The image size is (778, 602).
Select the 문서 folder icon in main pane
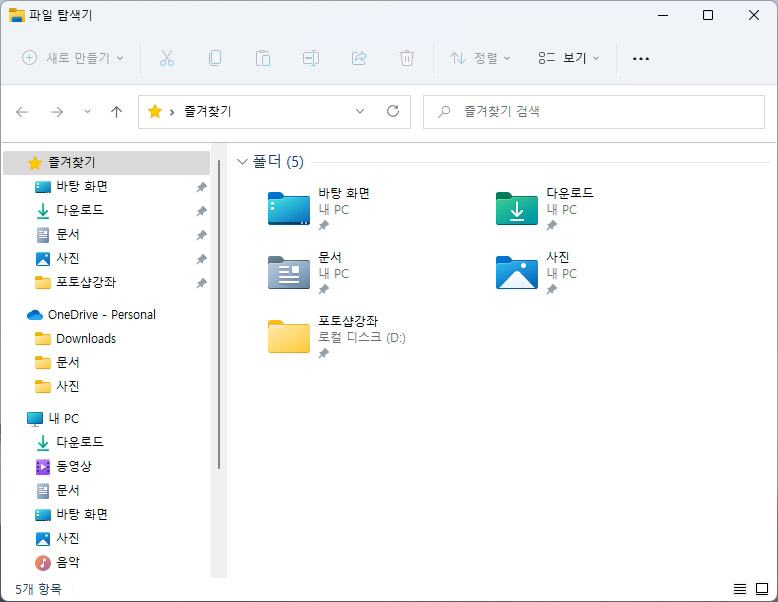[289, 272]
